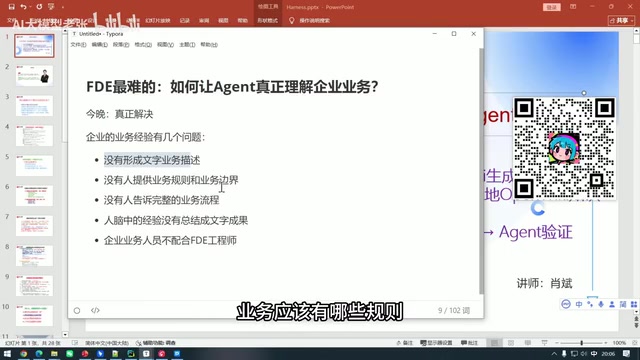Click the PowerPoint Save icon
Screen dimensions: 640x360
point(11,7)
